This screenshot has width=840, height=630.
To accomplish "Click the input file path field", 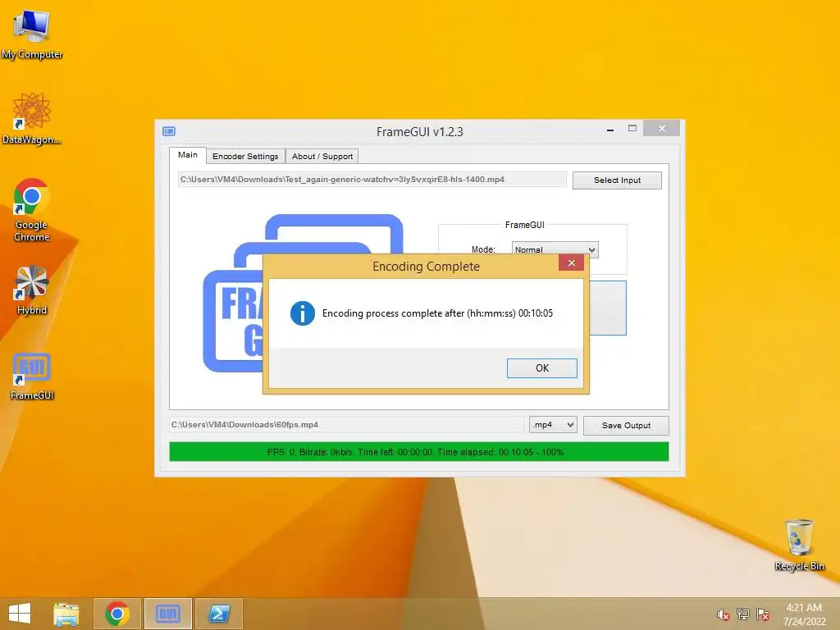I will point(372,180).
